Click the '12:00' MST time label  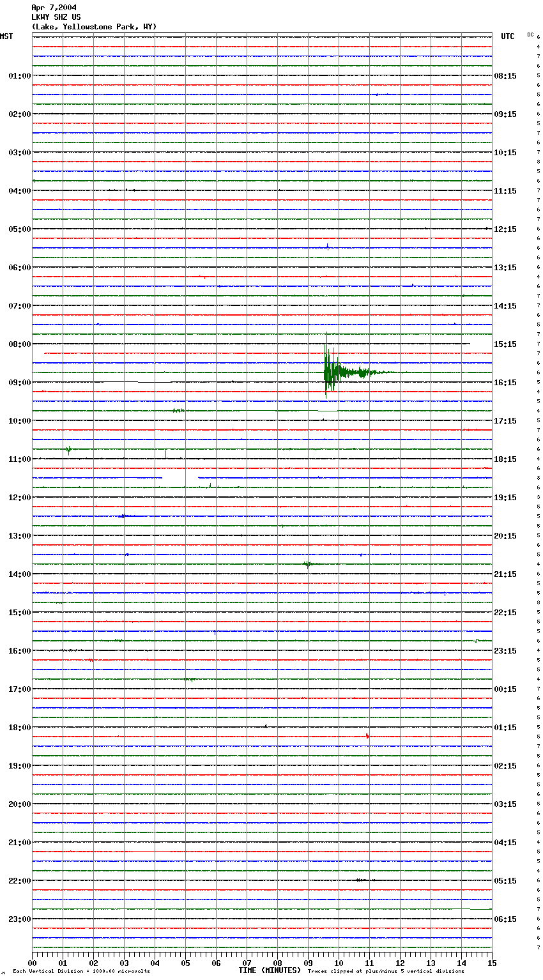[20, 498]
